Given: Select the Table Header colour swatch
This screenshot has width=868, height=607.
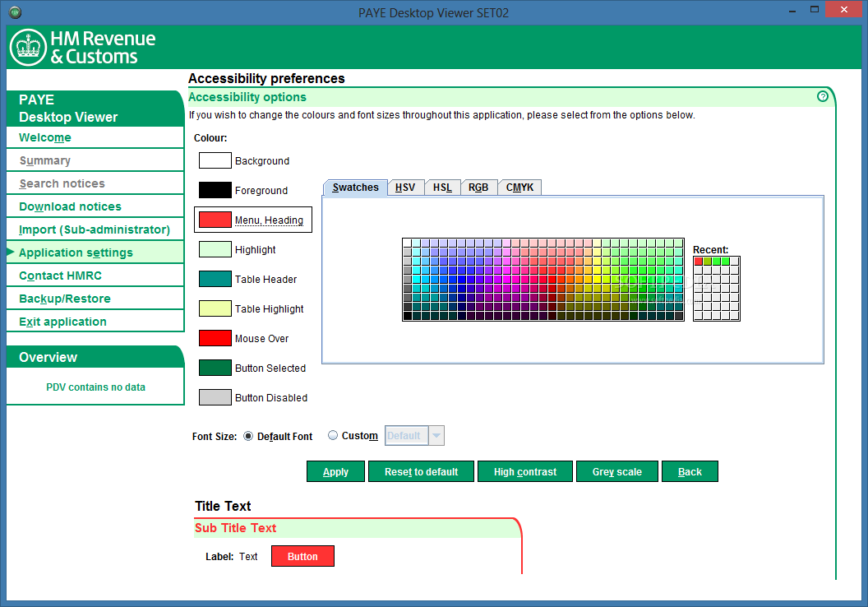Looking at the screenshot, I should click(x=215, y=279).
